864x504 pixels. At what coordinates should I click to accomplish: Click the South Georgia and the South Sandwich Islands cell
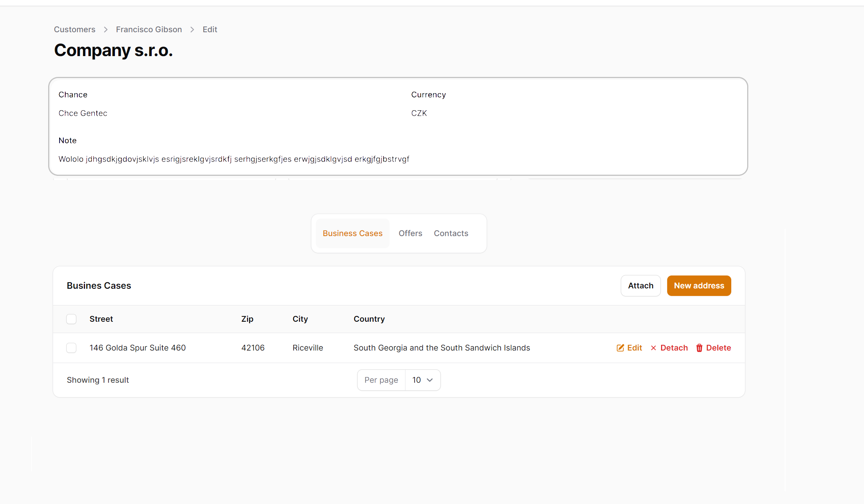pos(442,348)
